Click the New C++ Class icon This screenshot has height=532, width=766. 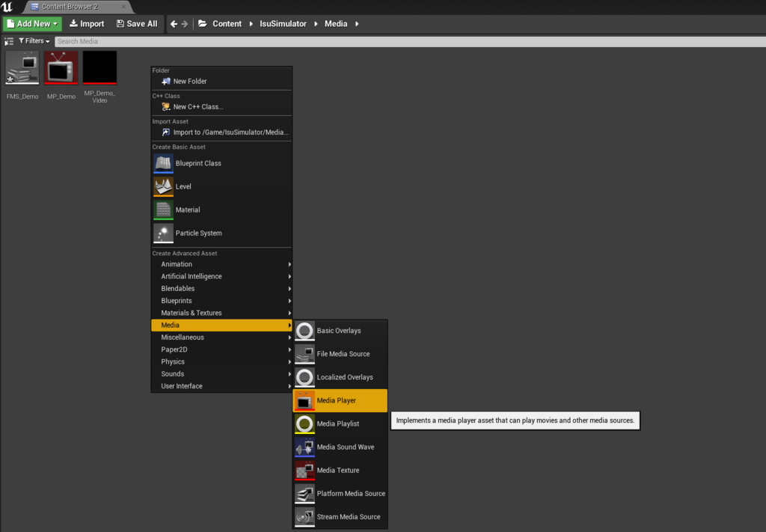[166, 106]
